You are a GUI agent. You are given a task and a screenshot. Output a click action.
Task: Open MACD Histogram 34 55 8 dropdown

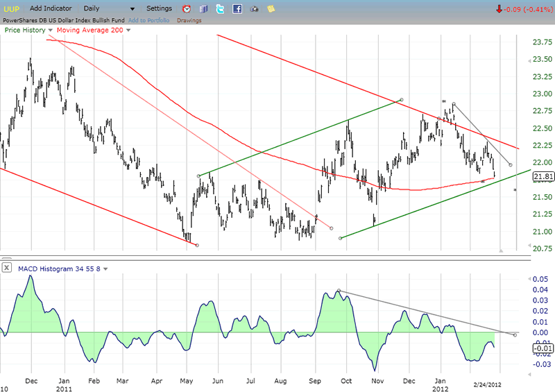pos(104,268)
